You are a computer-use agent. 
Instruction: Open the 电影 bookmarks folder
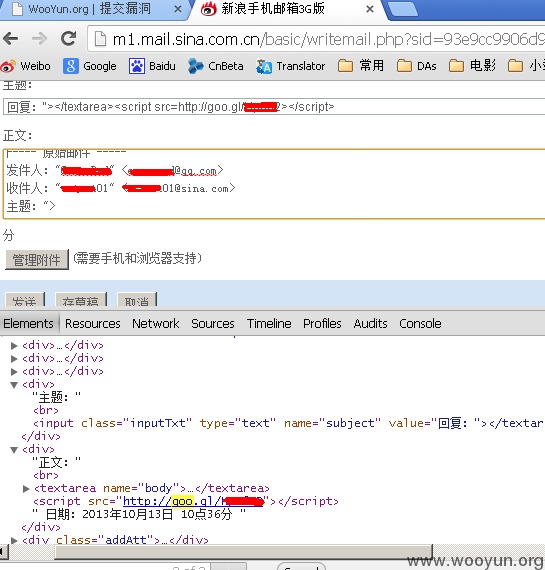pos(472,66)
